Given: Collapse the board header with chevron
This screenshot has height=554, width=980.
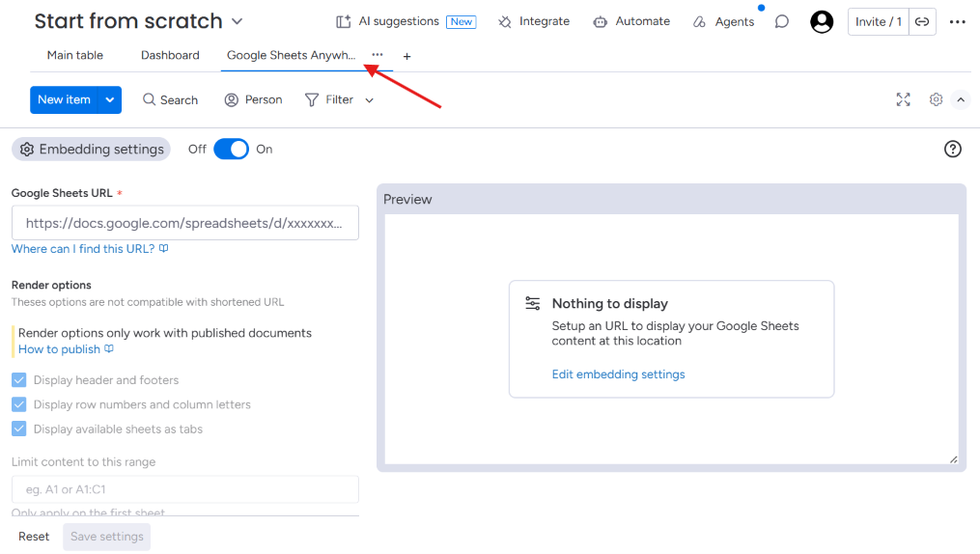Looking at the screenshot, I should (x=961, y=100).
